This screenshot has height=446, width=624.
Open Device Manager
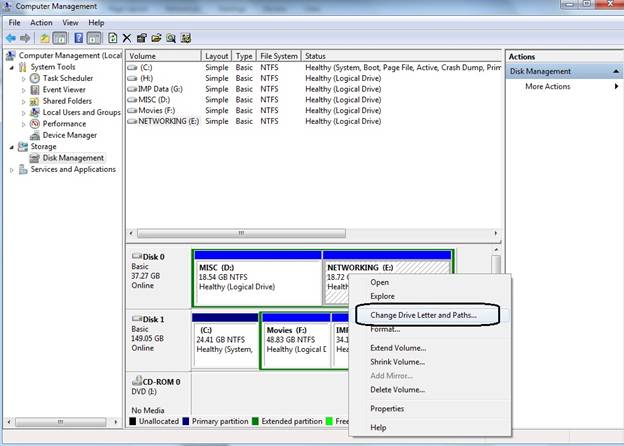coord(70,135)
